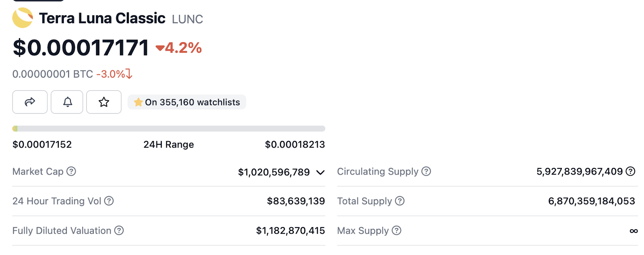Screen dimensions: 644x255
Task: Click the info icon beside Total Supply
Action: click(x=400, y=201)
